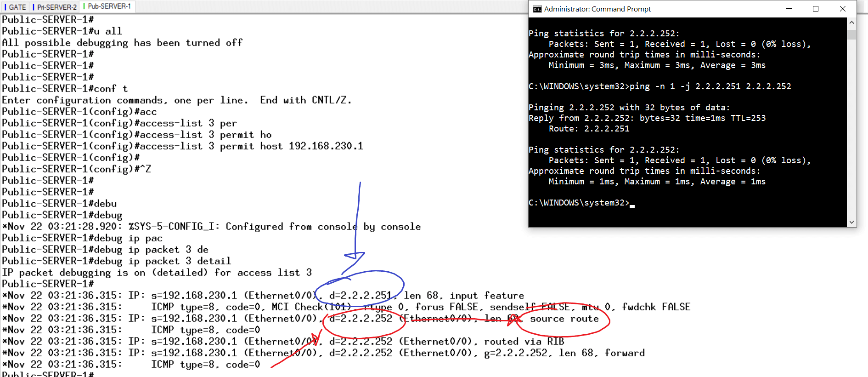Click 'All possible debugging has been turned off' line

[122, 43]
